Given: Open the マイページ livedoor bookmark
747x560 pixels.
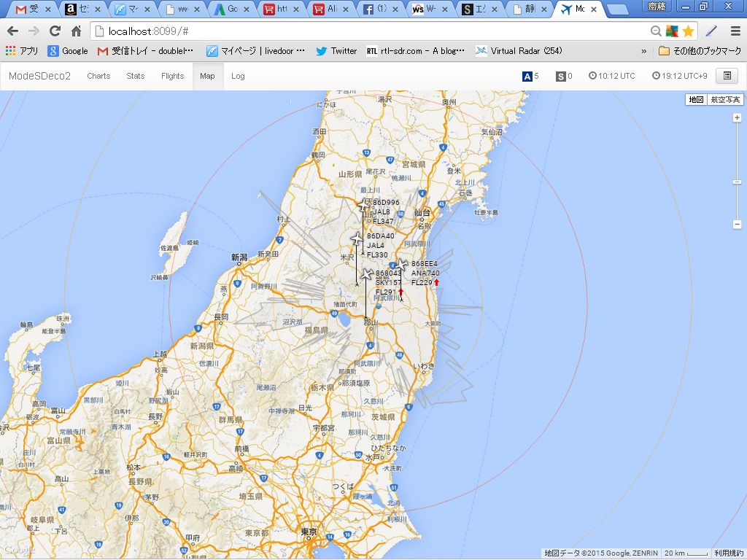Looking at the screenshot, I should (x=256, y=50).
